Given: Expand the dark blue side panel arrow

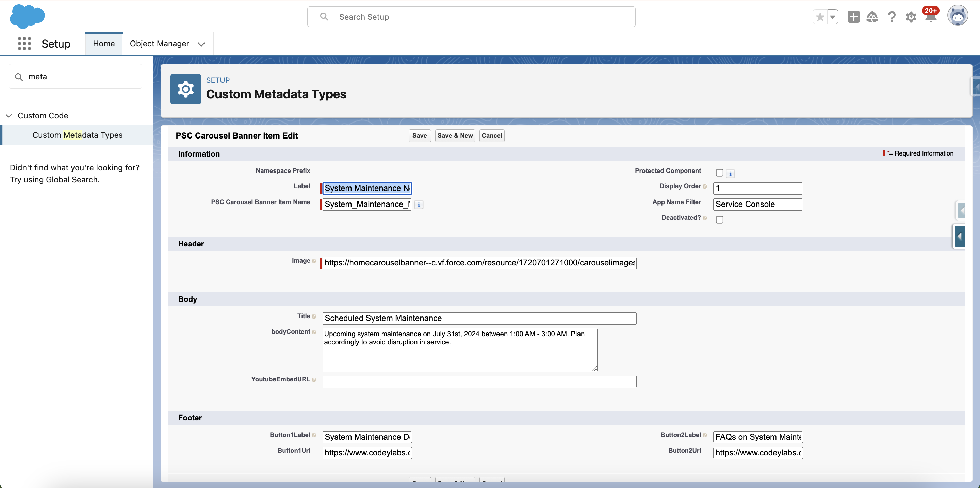Looking at the screenshot, I should [960, 237].
